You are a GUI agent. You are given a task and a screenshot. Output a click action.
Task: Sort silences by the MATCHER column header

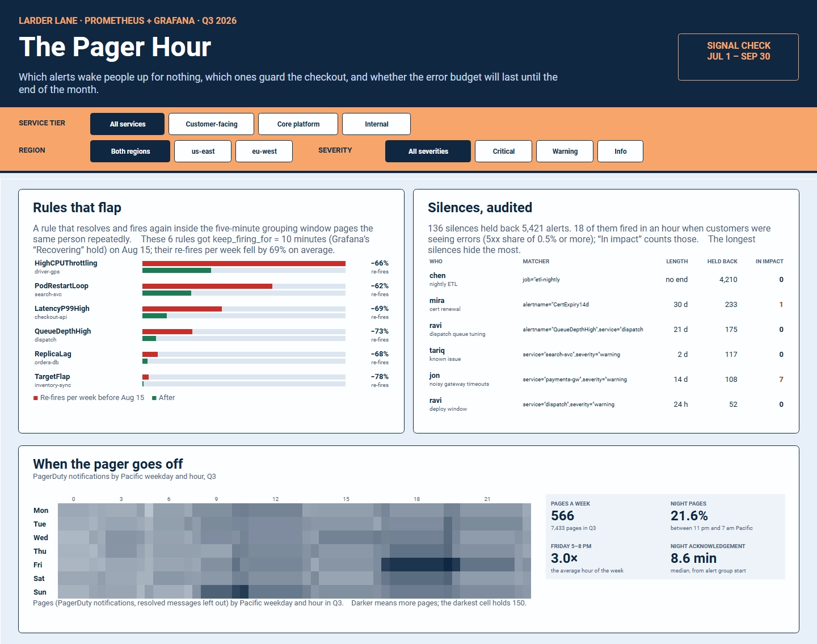click(536, 262)
